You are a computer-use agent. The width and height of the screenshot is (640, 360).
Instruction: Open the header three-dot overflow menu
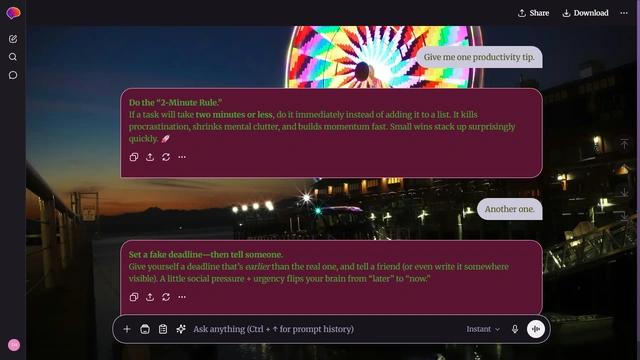pos(624,13)
